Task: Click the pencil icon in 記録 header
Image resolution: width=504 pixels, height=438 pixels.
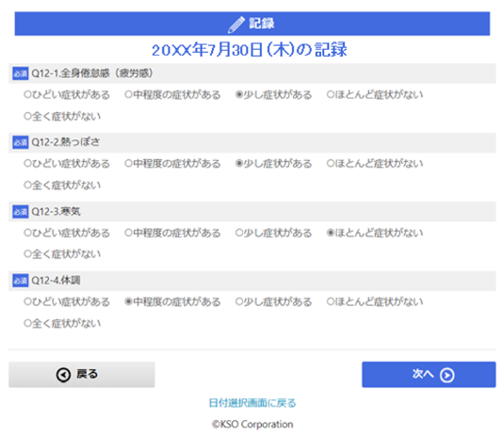Action: click(236, 24)
